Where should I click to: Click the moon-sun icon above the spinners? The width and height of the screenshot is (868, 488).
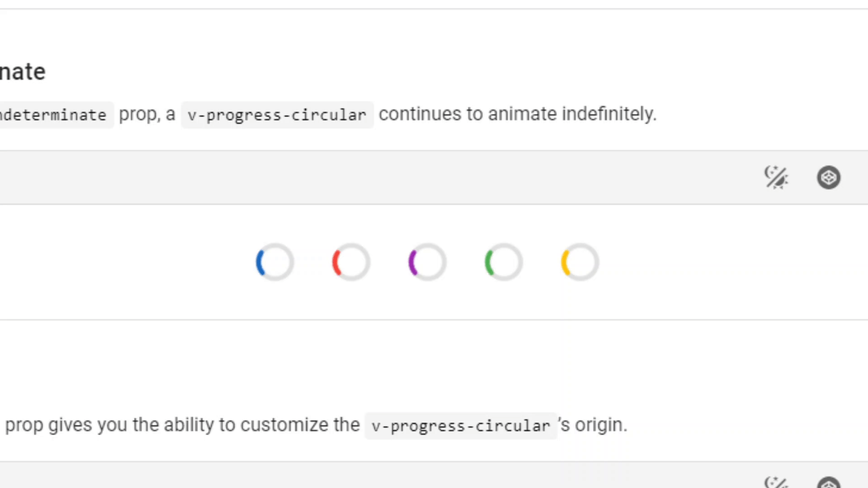pos(776,177)
